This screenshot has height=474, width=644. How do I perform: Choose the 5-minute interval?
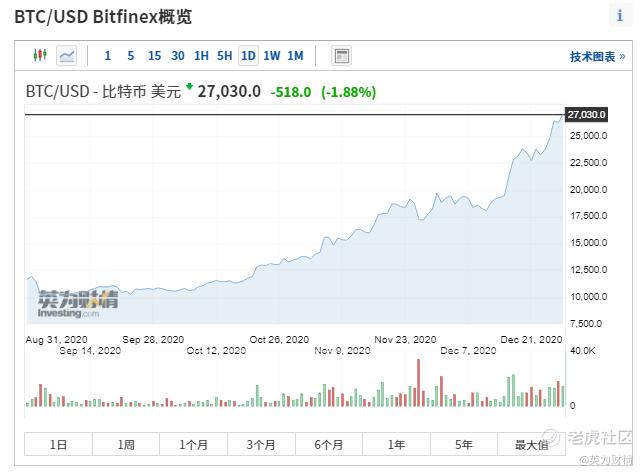pos(130,56)
